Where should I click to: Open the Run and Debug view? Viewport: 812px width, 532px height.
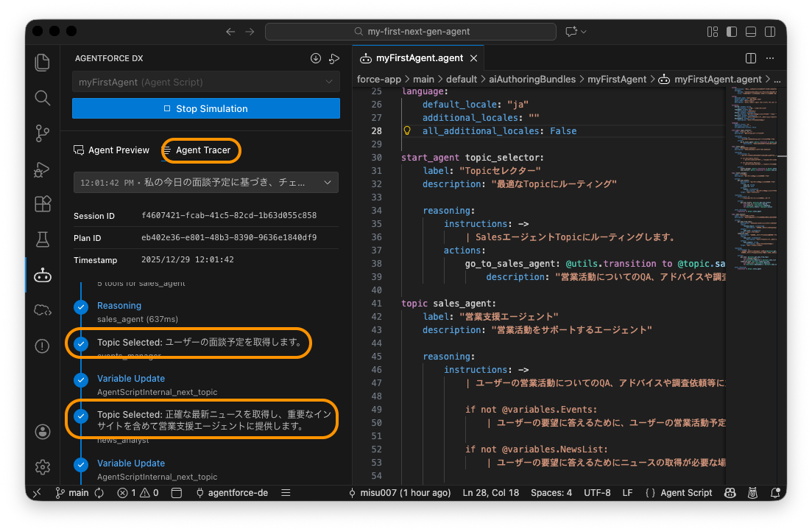pos(43,169)
